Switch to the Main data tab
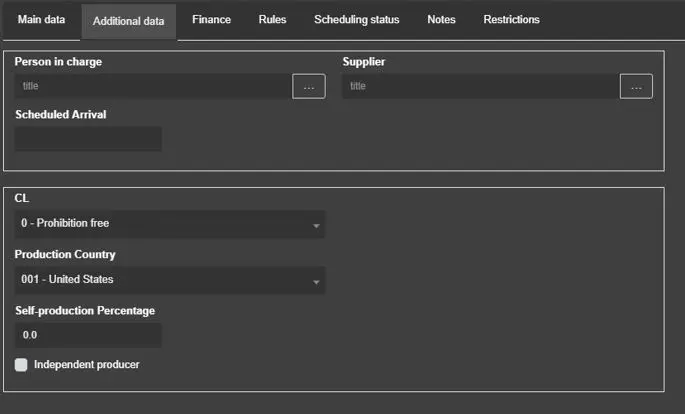The image size is (685, 414). tap(40, 20)
